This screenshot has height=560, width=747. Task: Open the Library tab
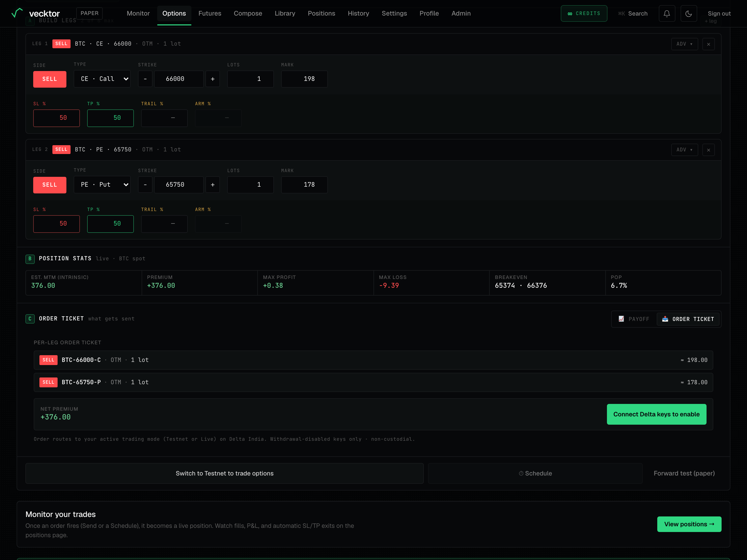click(x=285, y=13)
